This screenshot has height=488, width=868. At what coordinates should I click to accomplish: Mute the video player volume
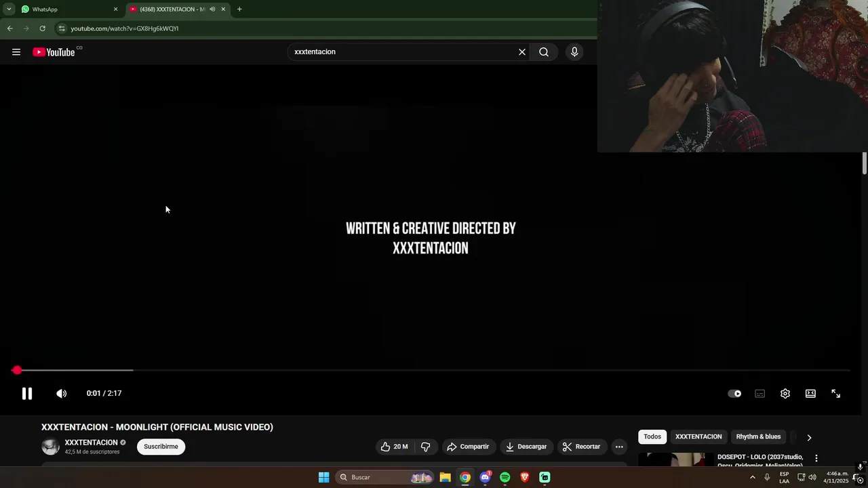61,393
